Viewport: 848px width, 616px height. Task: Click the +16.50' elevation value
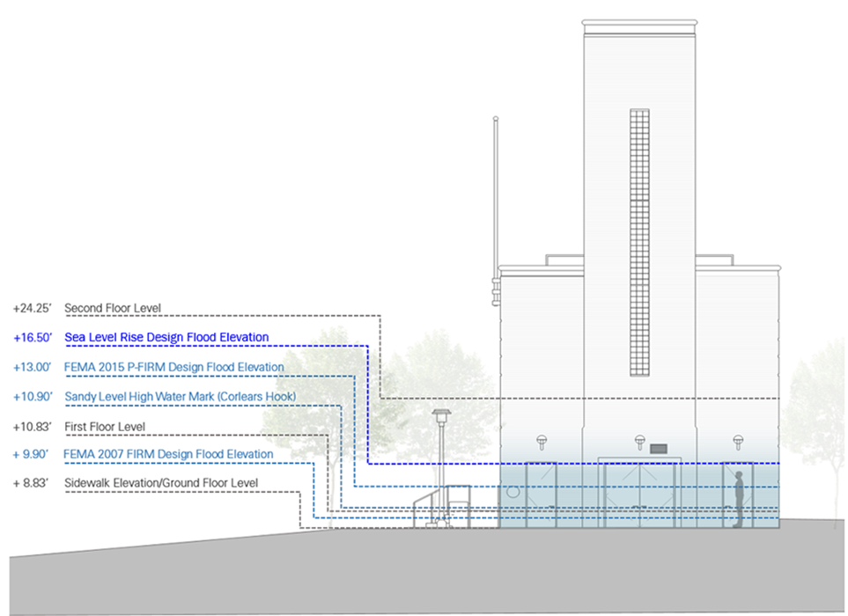(33, 337)
